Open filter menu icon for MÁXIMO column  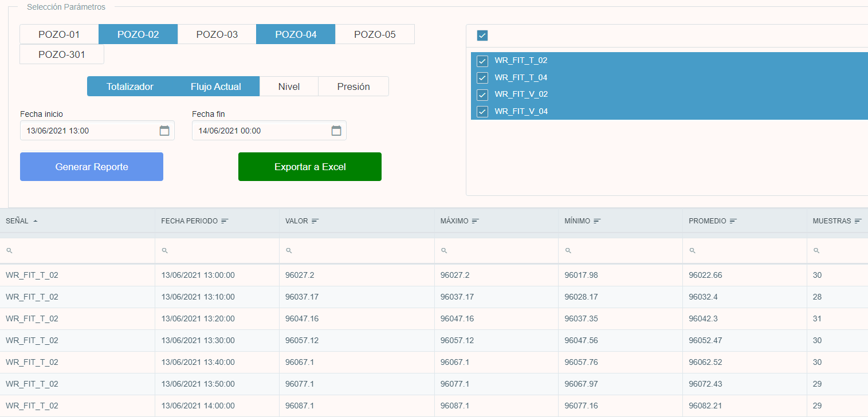(x=476, y=221)
